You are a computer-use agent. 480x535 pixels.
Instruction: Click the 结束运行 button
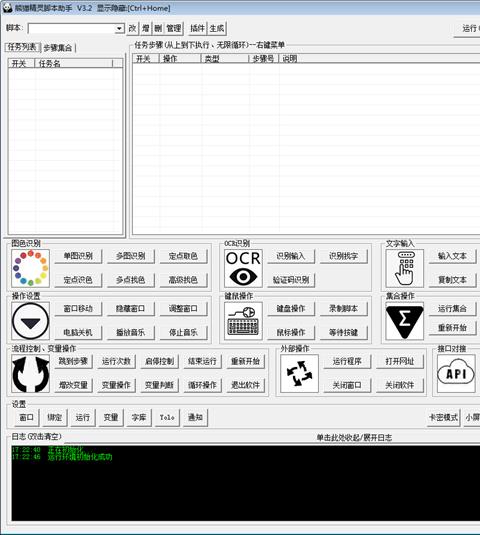202,361
